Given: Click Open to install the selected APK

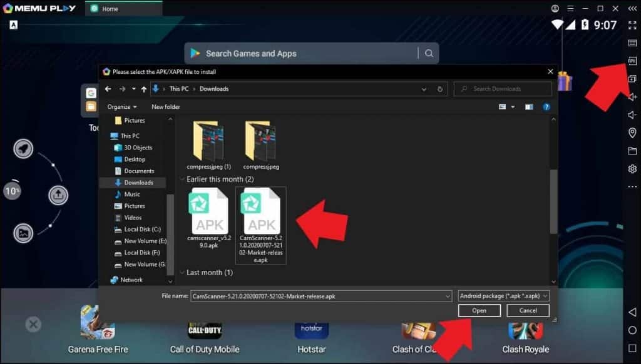Looking at the screenshot, I should (479, 310).
